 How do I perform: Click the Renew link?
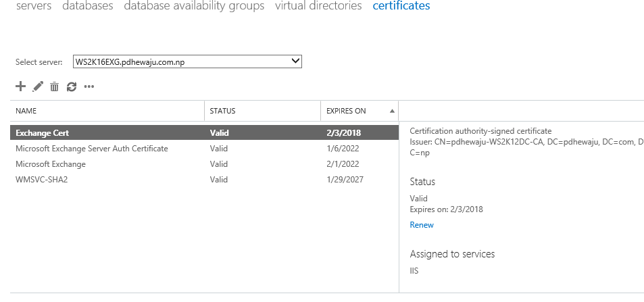coord(422,225)
